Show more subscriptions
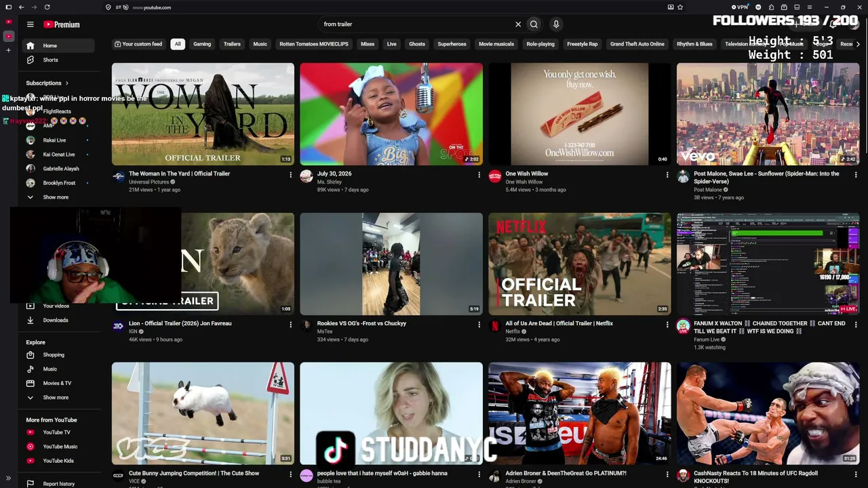Screen dimensions: 868x488 coord(57,197)
